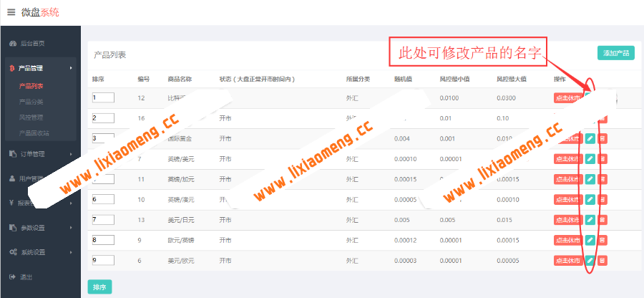Screen dimensions: 644x298
Task: Click the 添加产品 button
Action: click(x=615, y=53)
